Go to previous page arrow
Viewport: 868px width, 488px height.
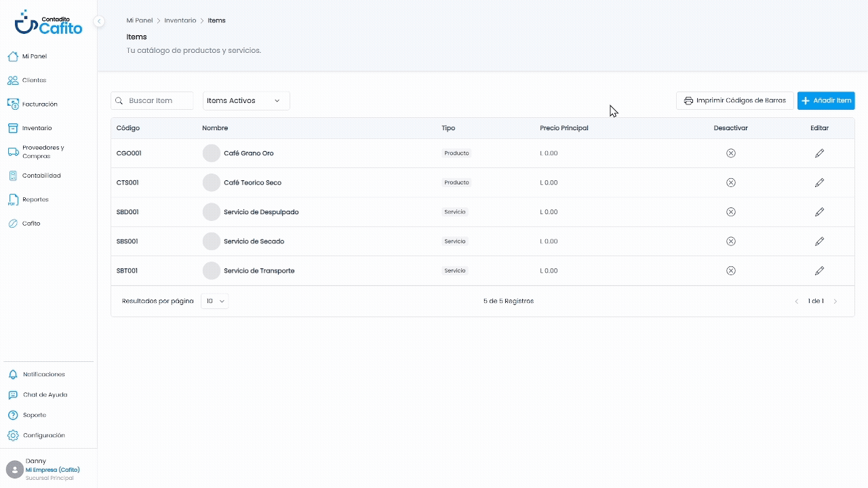[x=797, y=301]
